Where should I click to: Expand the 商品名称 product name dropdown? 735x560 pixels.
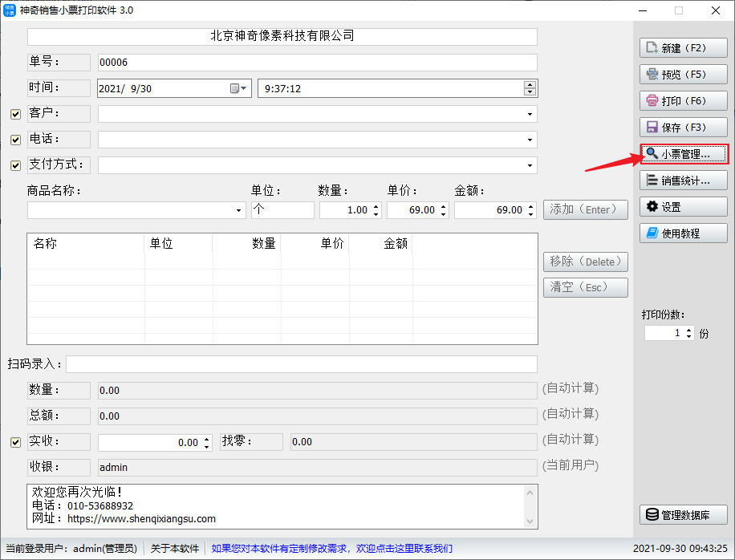point(238,210)
